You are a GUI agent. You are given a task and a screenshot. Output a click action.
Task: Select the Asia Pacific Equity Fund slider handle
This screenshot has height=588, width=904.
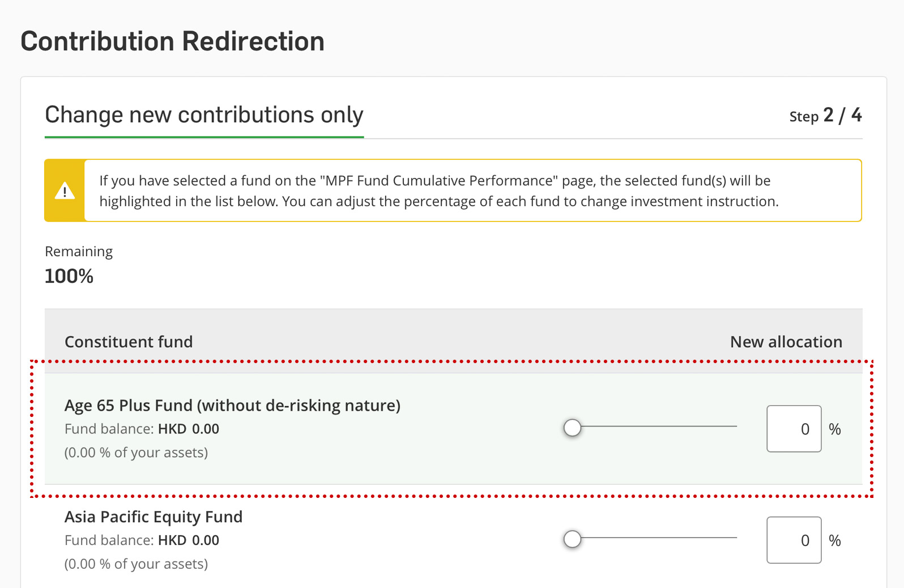pos(572,539)
